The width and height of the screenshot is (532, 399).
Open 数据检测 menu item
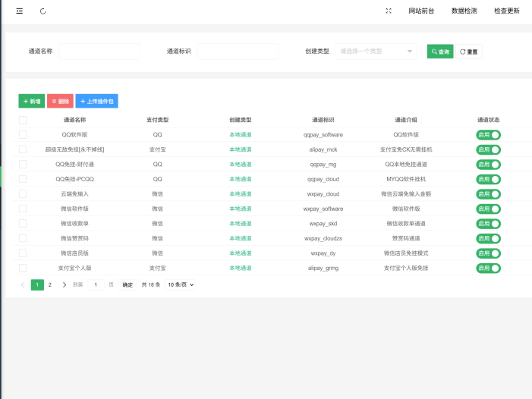(464, 11)
